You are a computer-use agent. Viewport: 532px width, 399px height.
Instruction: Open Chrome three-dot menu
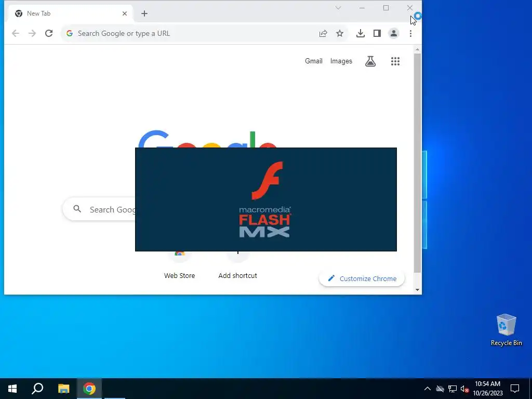[410, 33]
